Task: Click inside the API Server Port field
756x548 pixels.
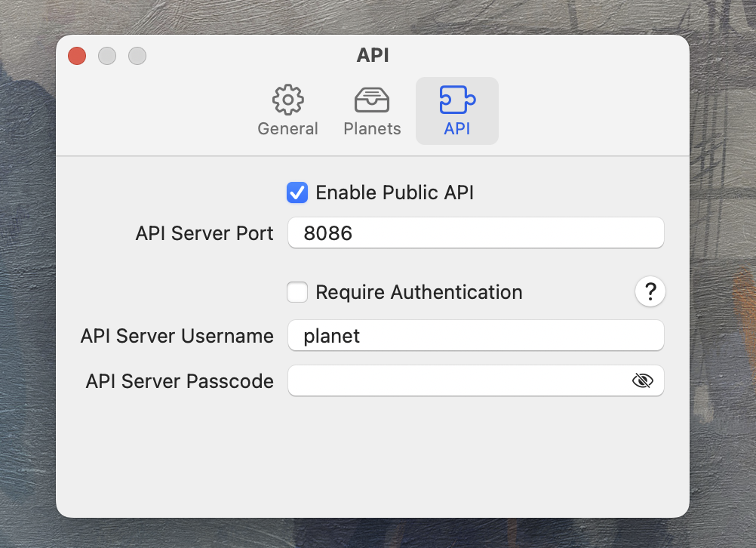Action: click(475, 232)
